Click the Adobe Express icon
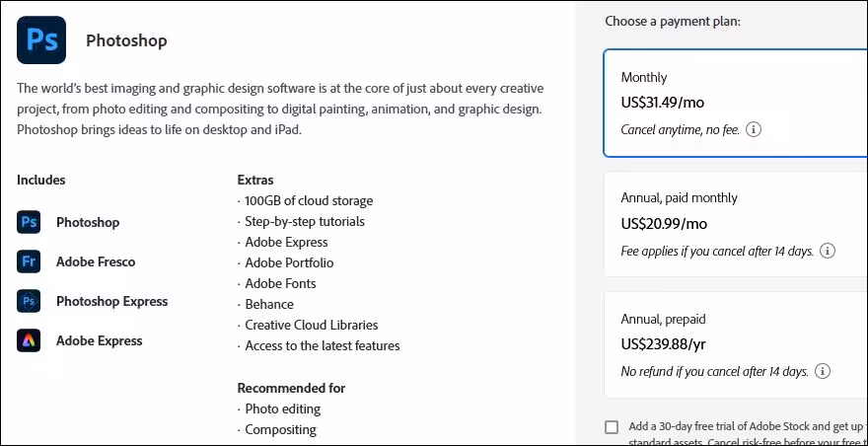 [29, 340]
